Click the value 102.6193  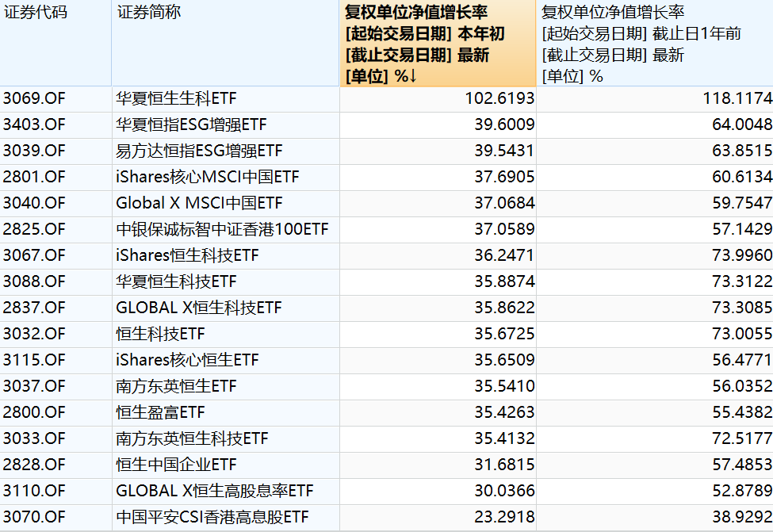click(x=500, y=98)
